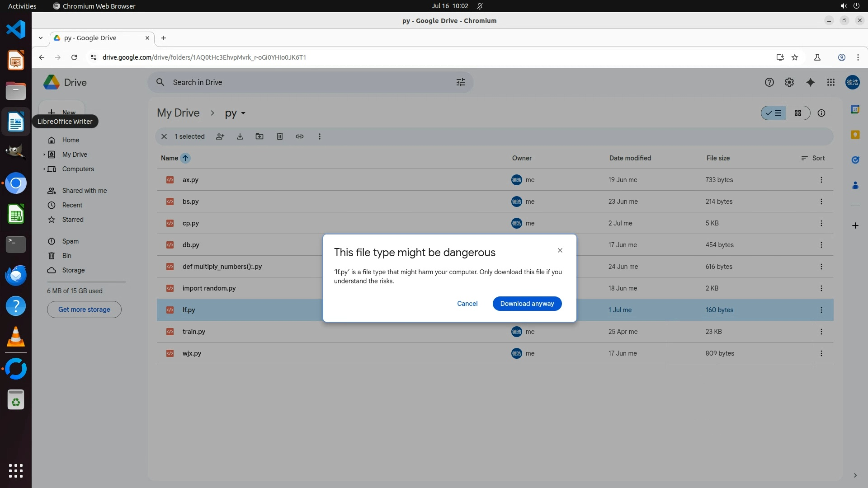Image resolution: width=868 pixels, height=488 pixels.
Task: Expand the py folder dropdown arrow
Action: coord(243,113)
